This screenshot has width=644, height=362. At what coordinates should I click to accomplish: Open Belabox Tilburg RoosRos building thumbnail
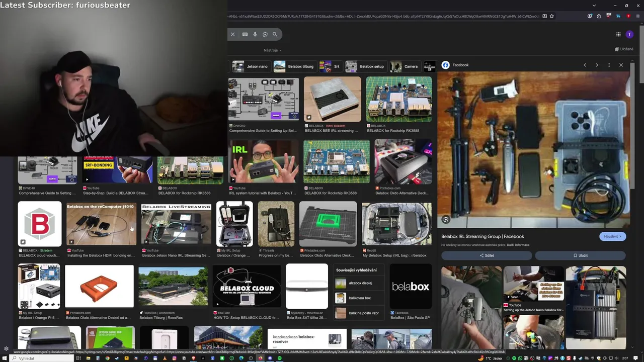(x=173, y=286)
